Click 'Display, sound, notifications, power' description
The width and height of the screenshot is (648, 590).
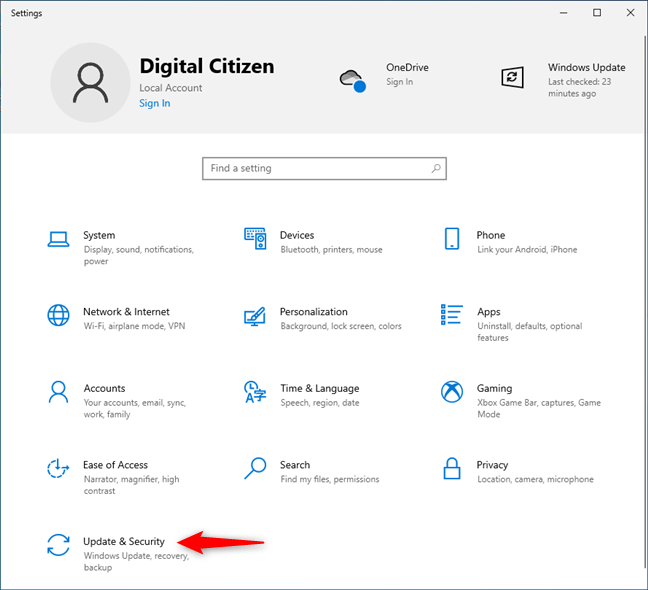[x=138, y=255]
